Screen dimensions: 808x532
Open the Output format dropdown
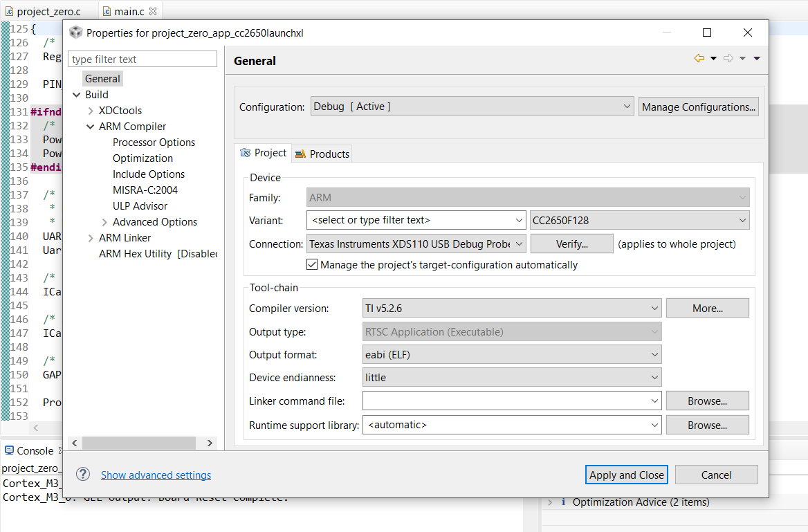point(512,355)
